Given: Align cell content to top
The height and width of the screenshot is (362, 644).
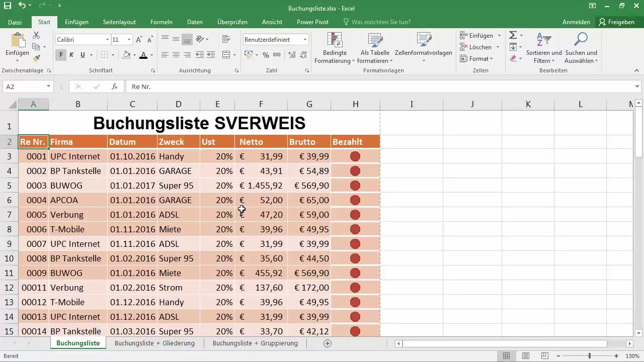Looking at the screenshot, I should (x=165, y=39).
